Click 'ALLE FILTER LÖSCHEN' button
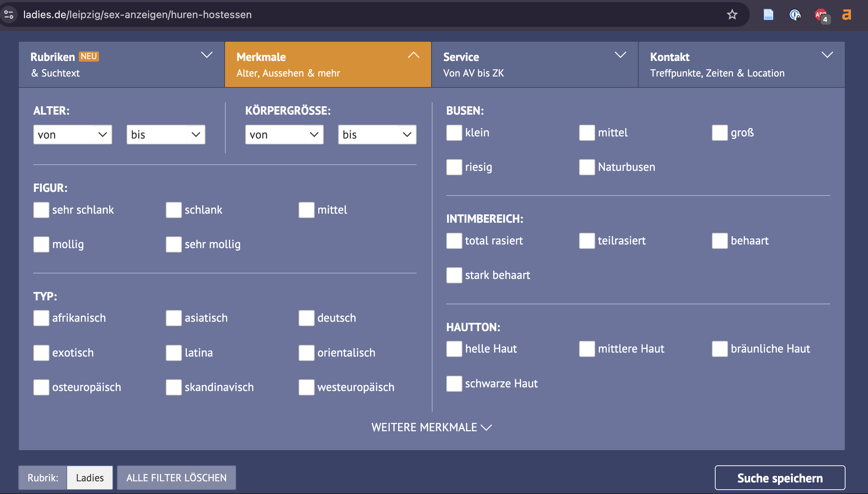This screenshot has width=868, height=494. pos(176,478)
